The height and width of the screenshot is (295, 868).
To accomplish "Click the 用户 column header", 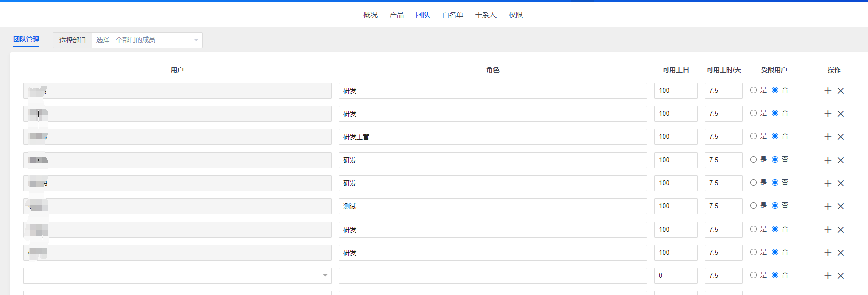I will 177,70.
